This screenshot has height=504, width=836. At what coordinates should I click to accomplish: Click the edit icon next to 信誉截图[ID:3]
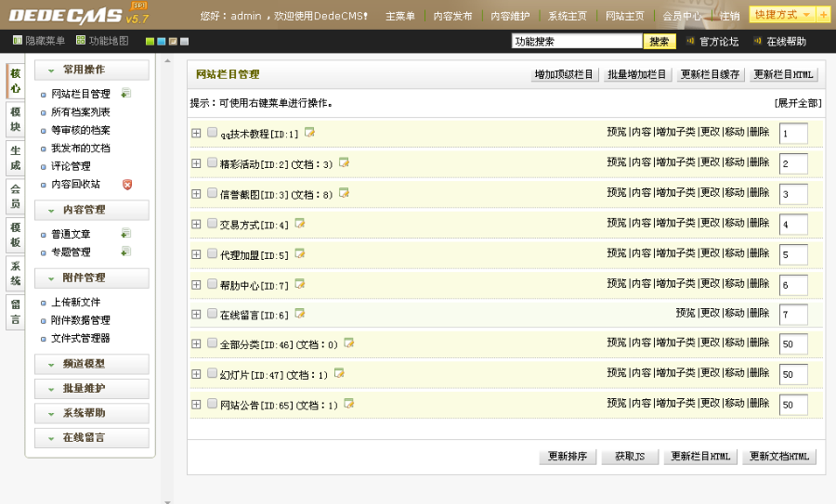tap(344, 193)
